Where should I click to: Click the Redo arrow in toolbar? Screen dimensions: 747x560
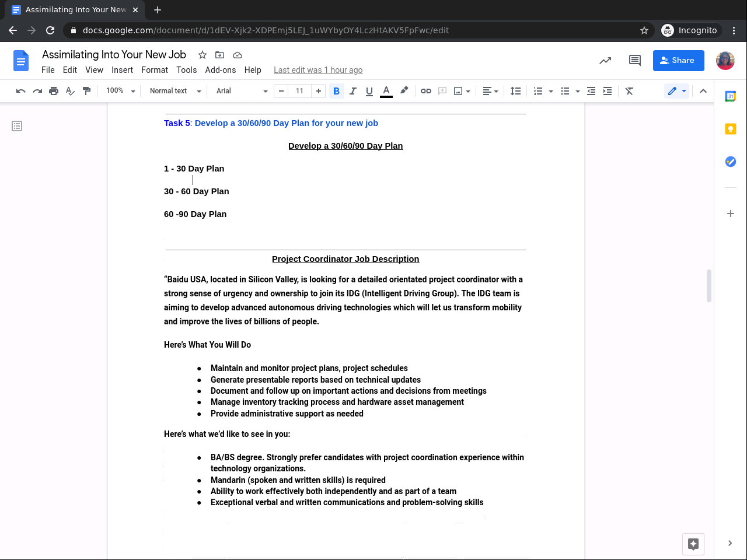click(37, 91)
